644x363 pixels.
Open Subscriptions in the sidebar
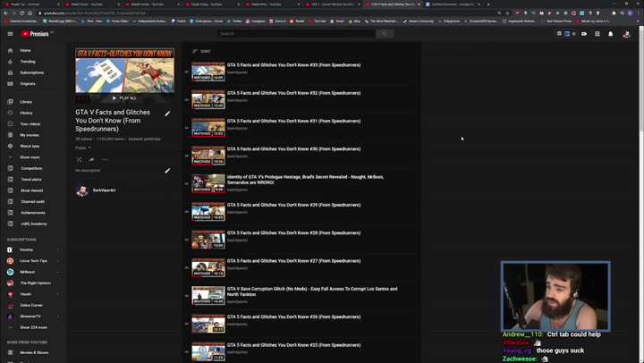click(33, 72)
